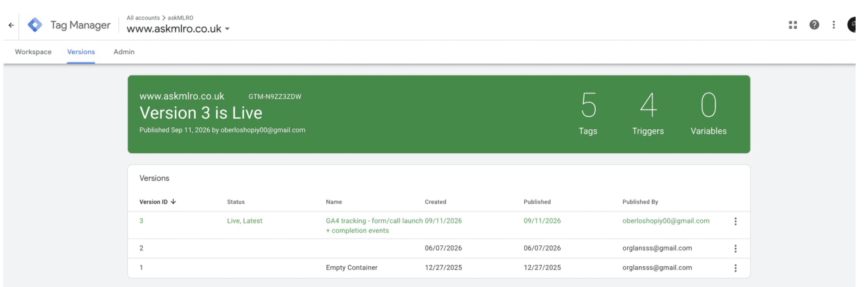Click the Status column header
The height and width of the screenshot is (287, 868).
point(235,202)
